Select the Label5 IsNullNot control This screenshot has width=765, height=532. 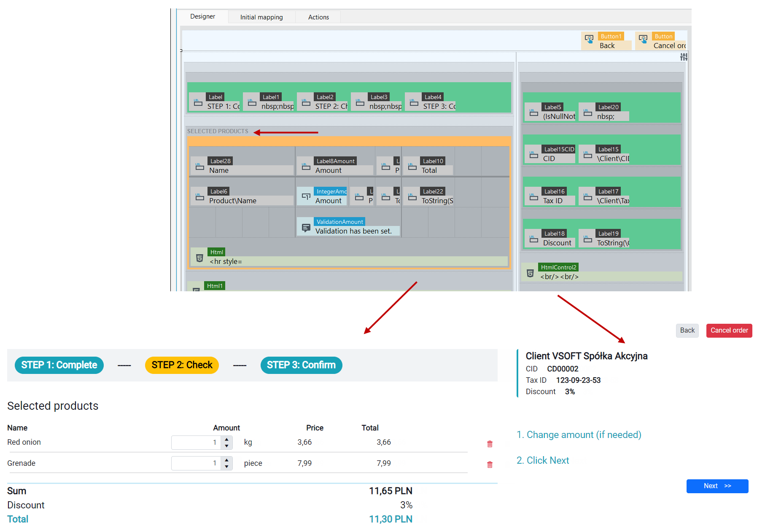pyautogui.click(x=550, y=112)
